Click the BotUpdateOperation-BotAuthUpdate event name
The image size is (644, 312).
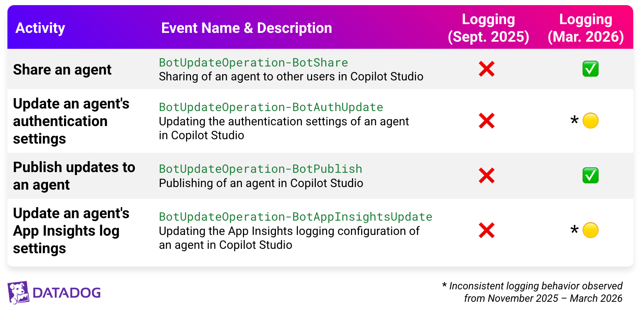271,107
